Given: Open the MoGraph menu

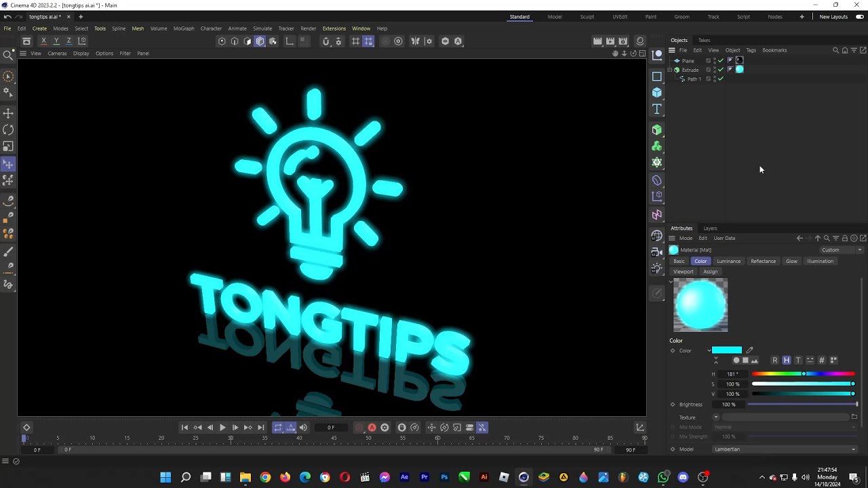Looking at the screenshot, I should point(184,28).
